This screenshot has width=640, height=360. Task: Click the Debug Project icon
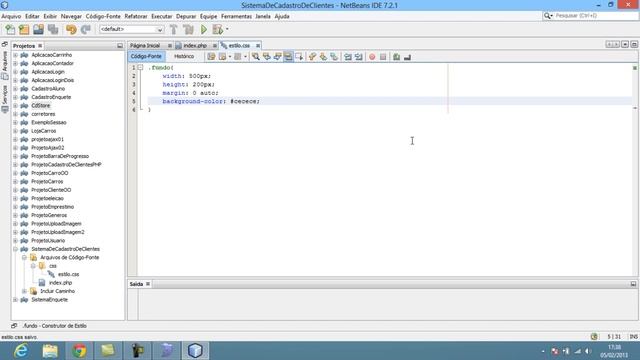[218, 29]
